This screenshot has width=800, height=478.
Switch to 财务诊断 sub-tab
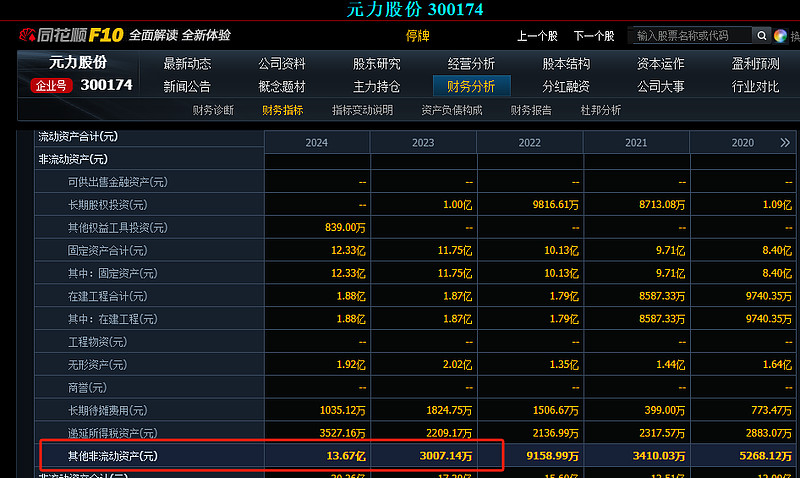pyautogui.click(x=213, y=110)
